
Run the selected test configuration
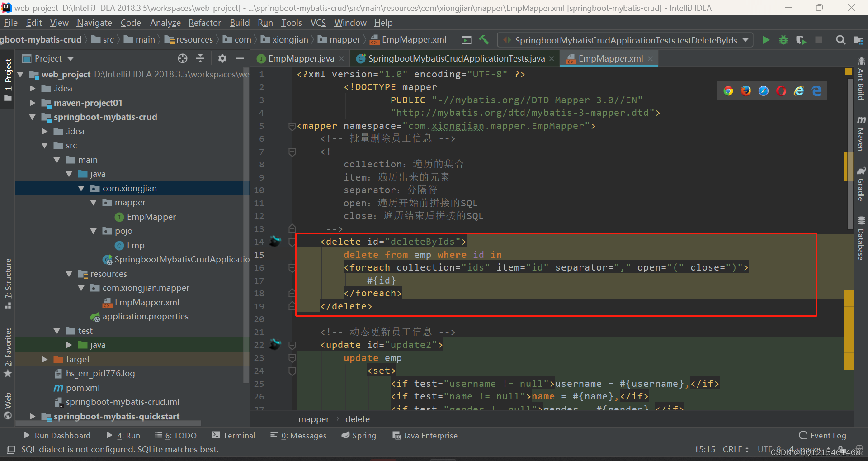coord(766,40)
